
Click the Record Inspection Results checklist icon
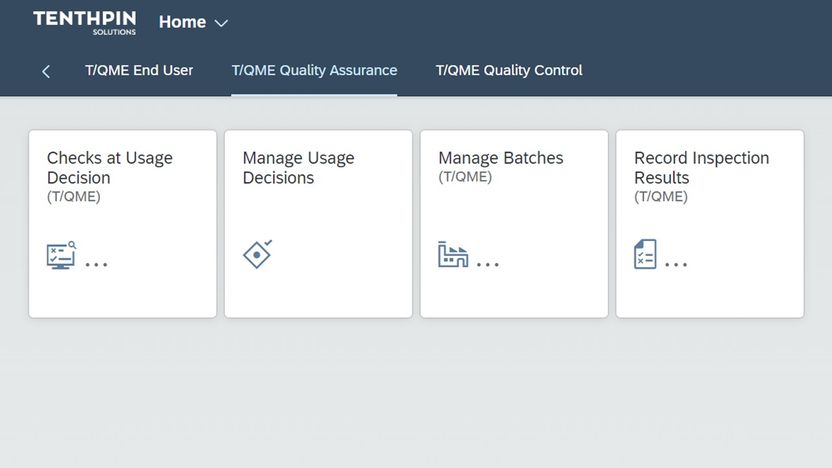pos(646,254)
